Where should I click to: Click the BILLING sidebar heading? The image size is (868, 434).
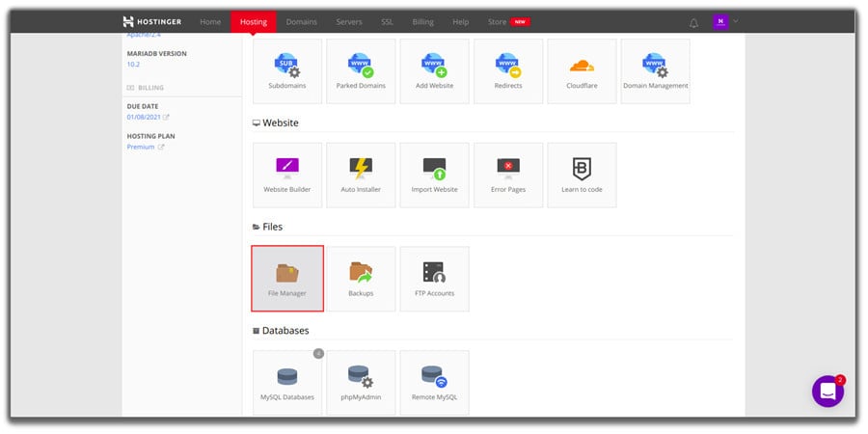(x=151, y=88)
